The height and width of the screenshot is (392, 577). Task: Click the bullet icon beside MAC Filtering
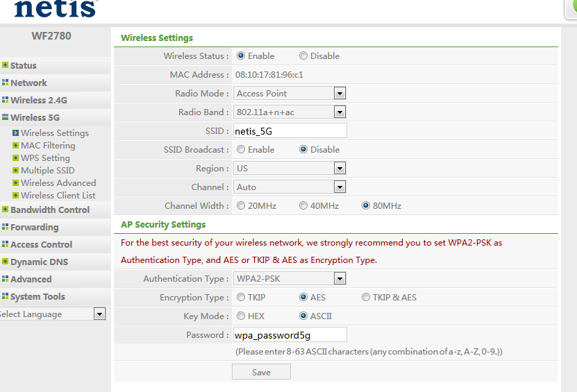[15, 145]
